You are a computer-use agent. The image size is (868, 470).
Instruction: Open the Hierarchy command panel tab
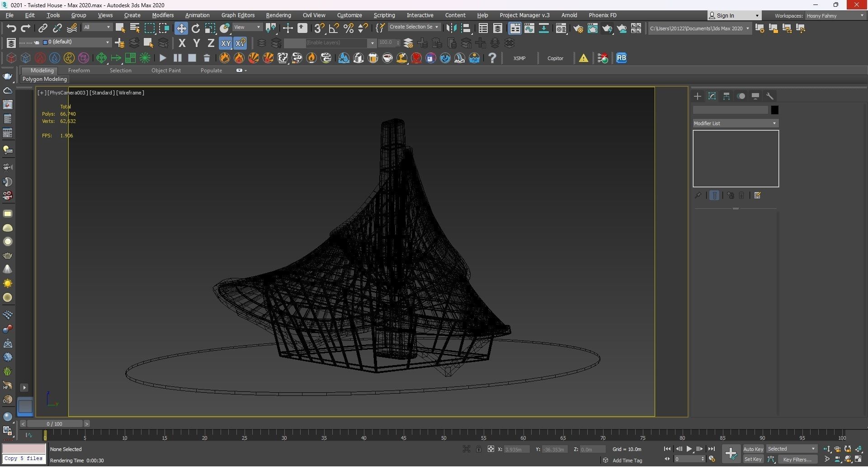(726, 96)
